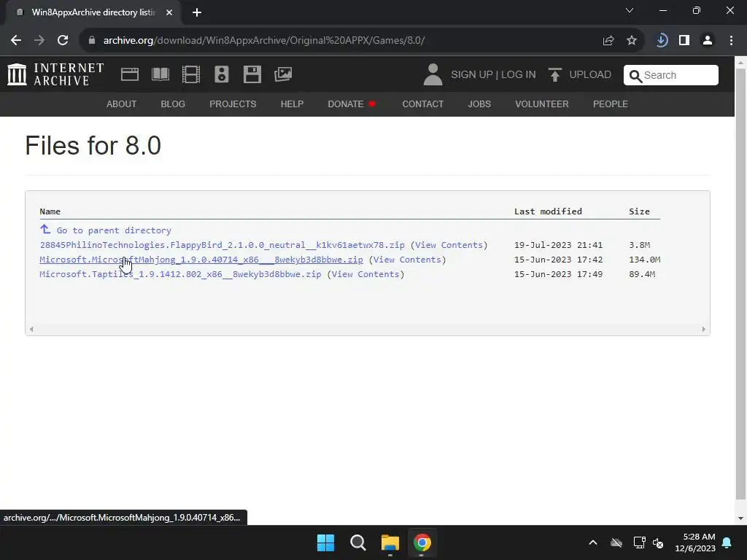
Task: Open the notification bell icon
Action: (727, 542)
